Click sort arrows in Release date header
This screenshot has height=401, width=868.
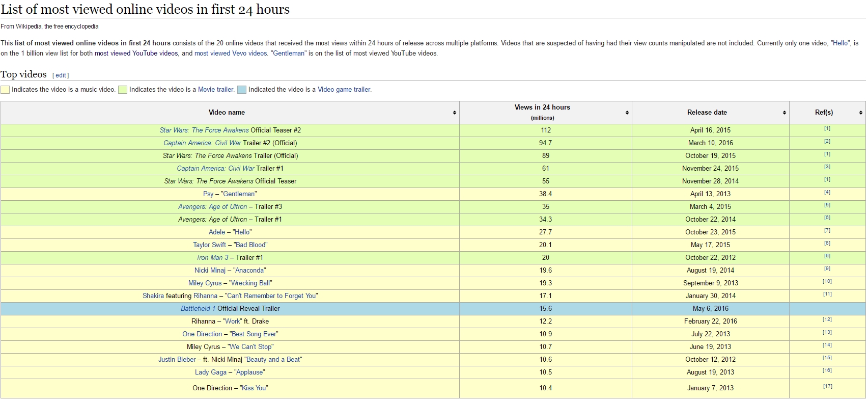click(x=784, y=113)
